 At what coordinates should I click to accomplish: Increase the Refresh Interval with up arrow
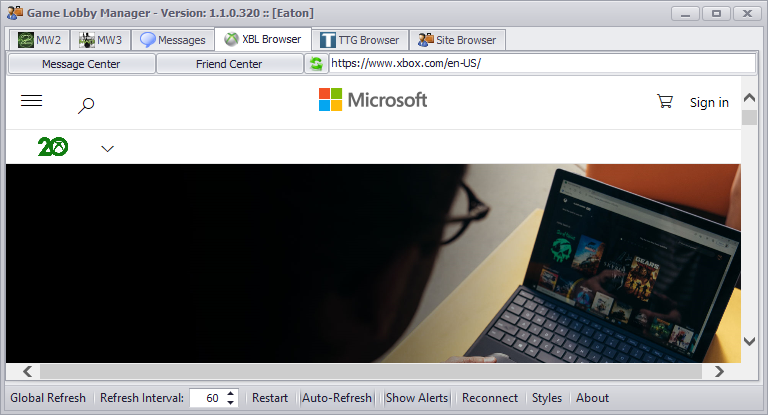tap(231, 393)
